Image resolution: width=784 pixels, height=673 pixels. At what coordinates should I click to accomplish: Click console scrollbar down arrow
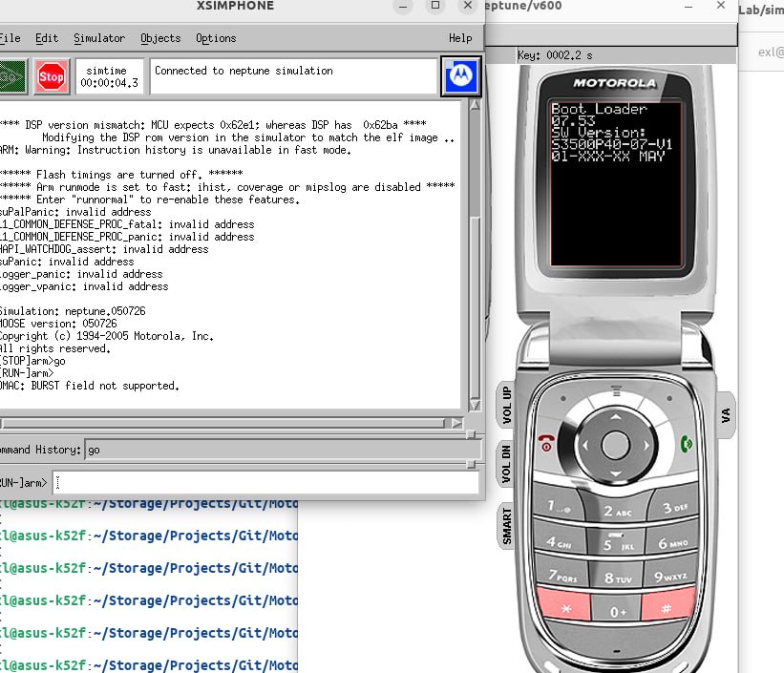tap(475, 405)
